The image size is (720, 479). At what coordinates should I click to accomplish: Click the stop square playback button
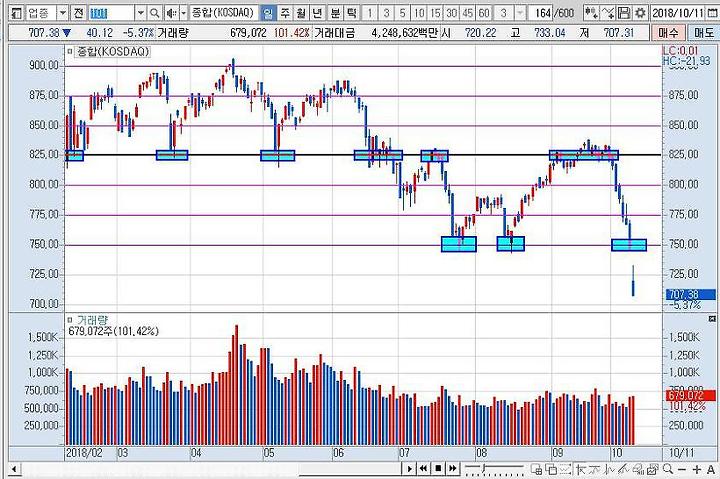tap(438, 469)
